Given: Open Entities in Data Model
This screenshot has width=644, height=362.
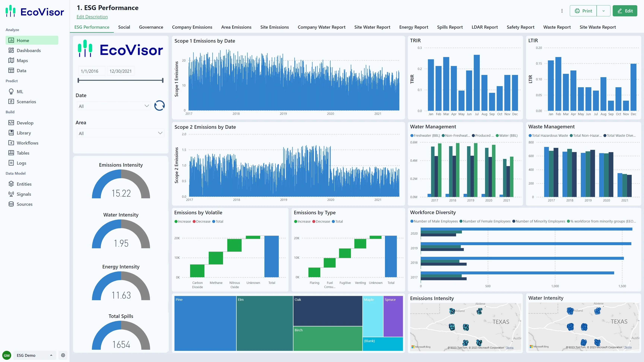Looking at the screenshot, I should (x=24, y=184).
